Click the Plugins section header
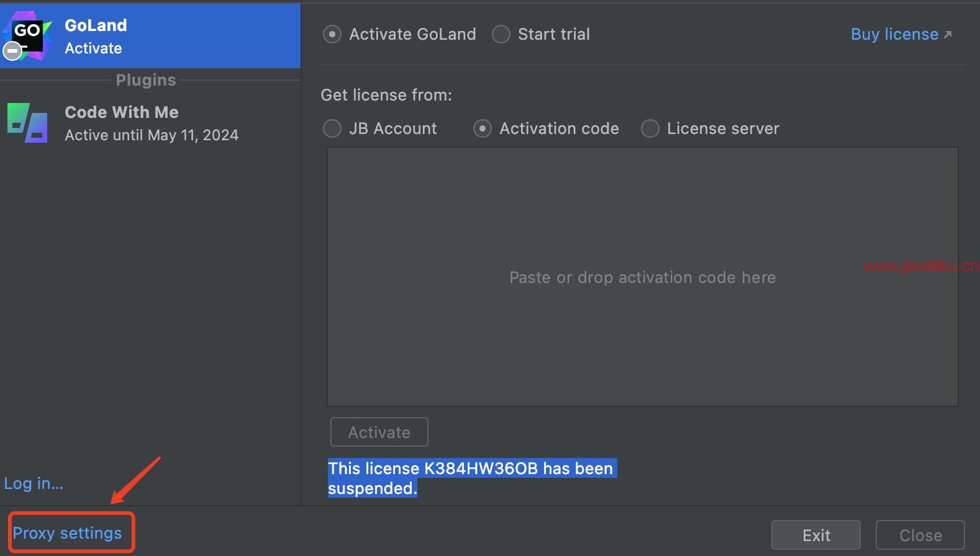The width and height of the screenshot is (980, 556). pos(146,80)
